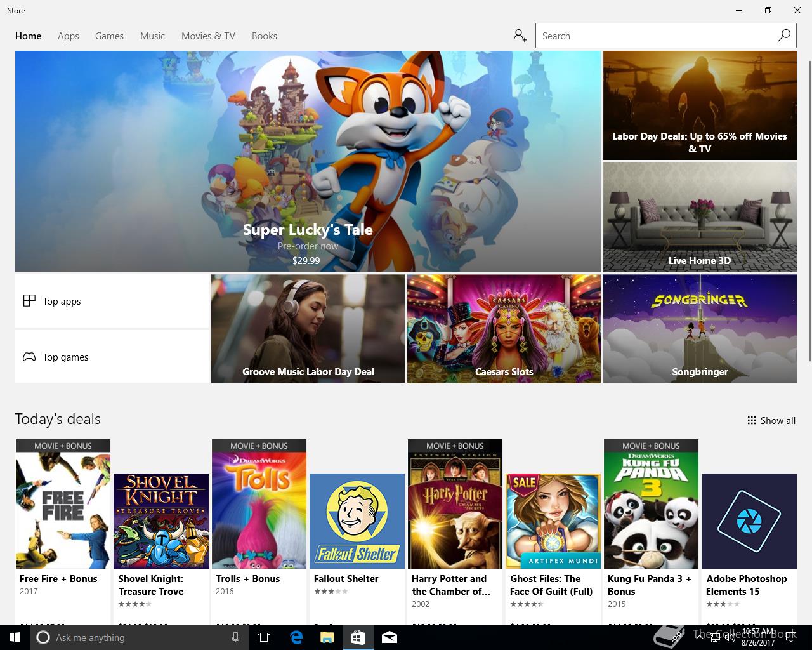Open Adobe Photoshop Elements 15 icon
This screenshot has height=650, width=812.
pyautogui.click(x=749, y=521)
